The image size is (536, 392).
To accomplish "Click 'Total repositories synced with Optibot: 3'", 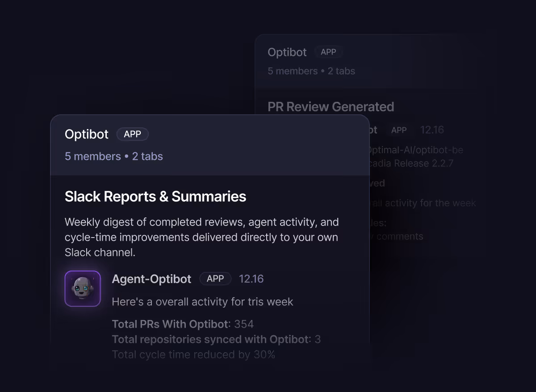I will (216, 339).
